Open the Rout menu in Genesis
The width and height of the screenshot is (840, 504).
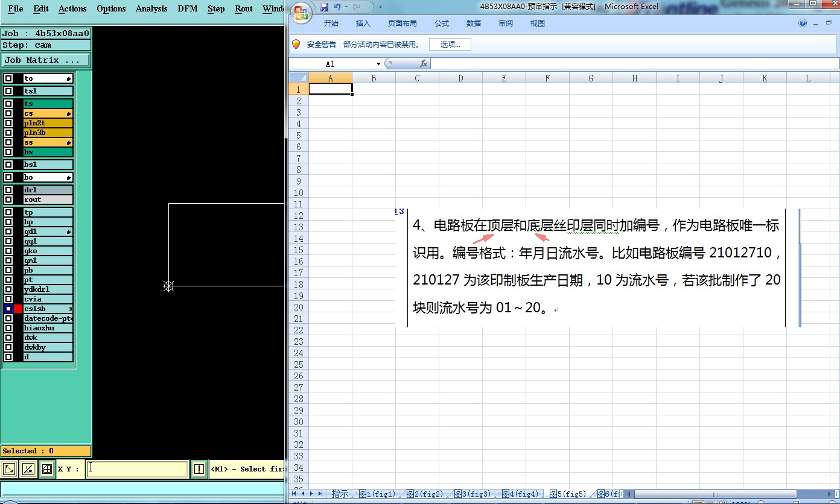point(244,8)
